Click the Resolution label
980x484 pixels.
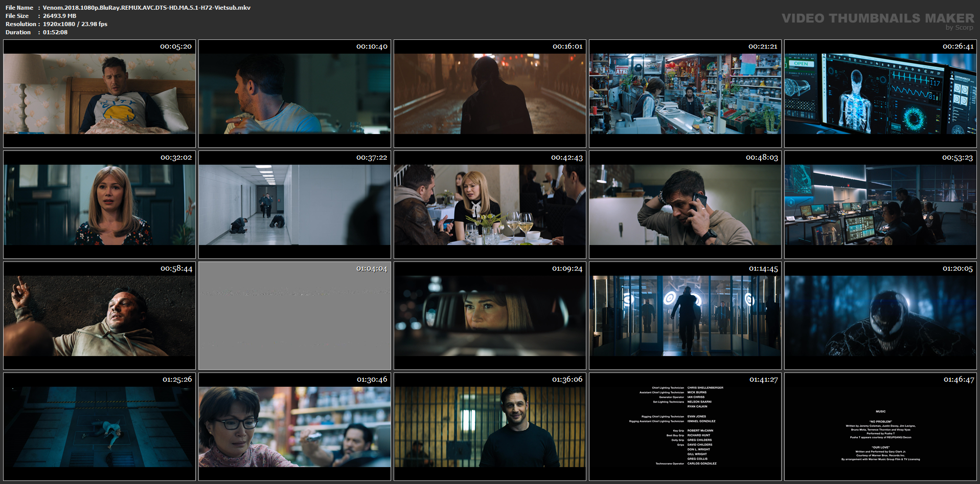(21, 24)
